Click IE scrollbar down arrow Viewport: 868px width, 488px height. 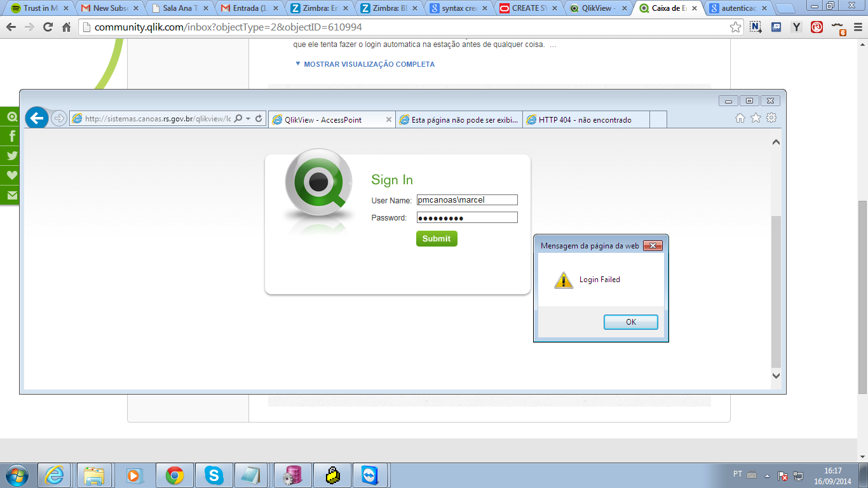point(776,376)
